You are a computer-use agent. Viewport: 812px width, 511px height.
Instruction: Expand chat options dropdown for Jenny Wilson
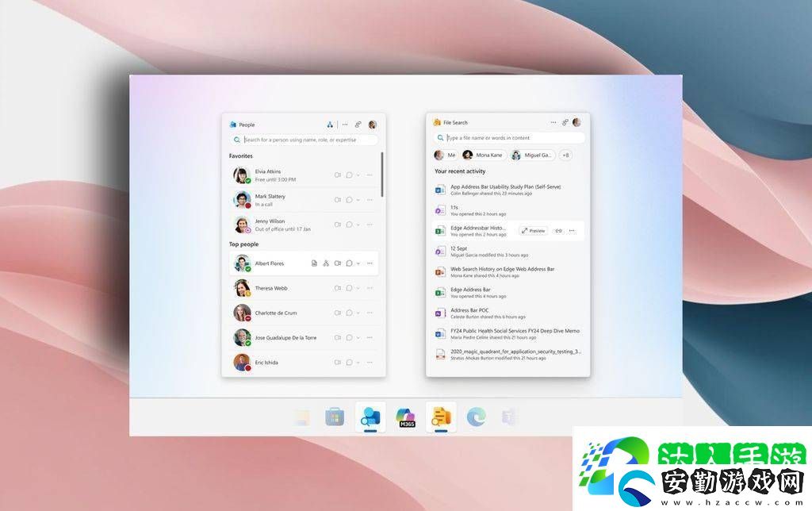[358, 225]
